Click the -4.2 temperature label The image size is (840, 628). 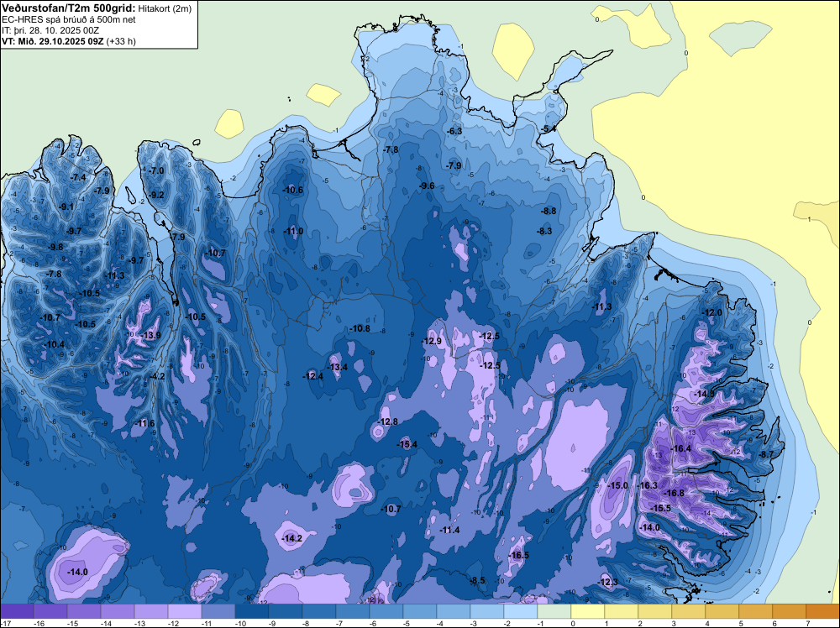156,376
